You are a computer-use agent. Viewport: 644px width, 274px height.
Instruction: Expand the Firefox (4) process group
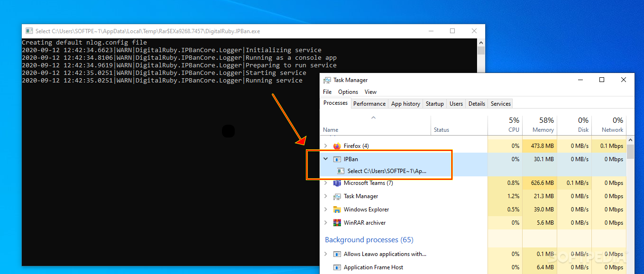pyautogui.click(x=325, y=146)
